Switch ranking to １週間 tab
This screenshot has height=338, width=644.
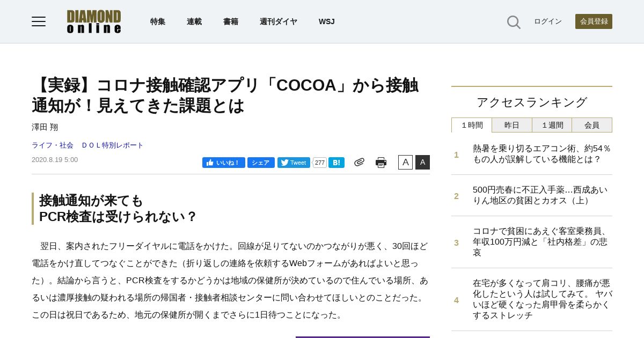coord(552,125)
